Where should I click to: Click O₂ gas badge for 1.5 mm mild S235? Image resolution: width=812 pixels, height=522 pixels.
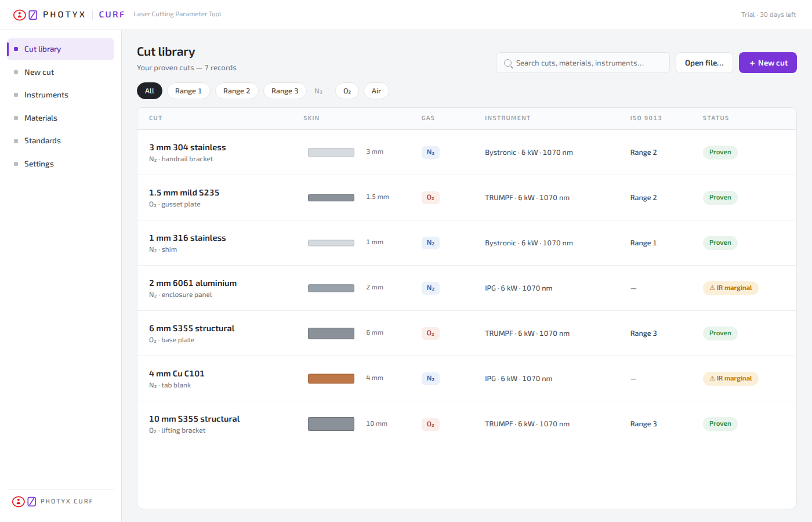tap(430, 198)
